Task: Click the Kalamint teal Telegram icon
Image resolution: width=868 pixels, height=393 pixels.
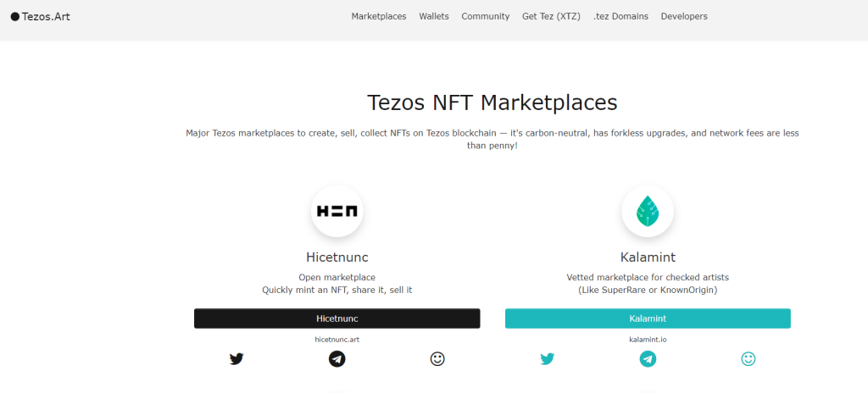Action: (x=648, y=359)
